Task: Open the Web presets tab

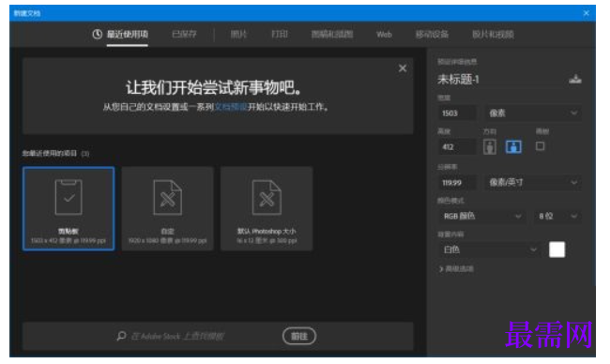Action: [x=384, y=35]
